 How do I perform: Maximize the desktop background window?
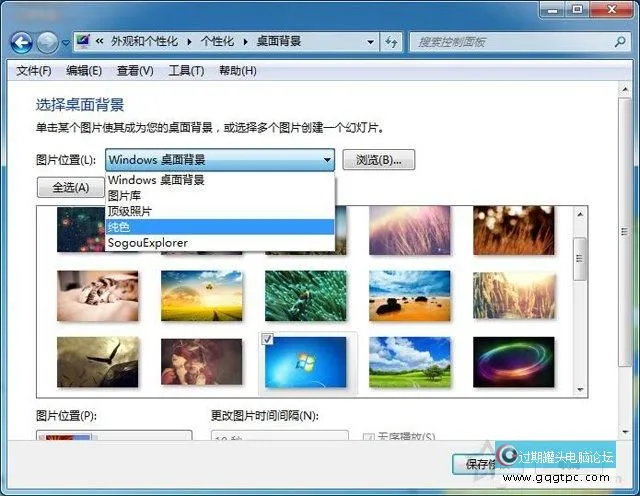click(x=578, y=9)
